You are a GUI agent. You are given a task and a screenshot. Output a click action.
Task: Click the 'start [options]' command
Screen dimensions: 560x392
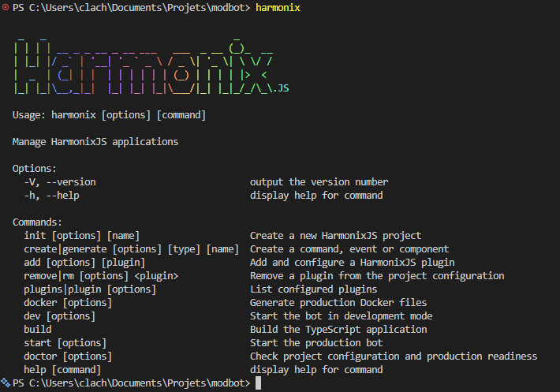[x=65, y=343]
